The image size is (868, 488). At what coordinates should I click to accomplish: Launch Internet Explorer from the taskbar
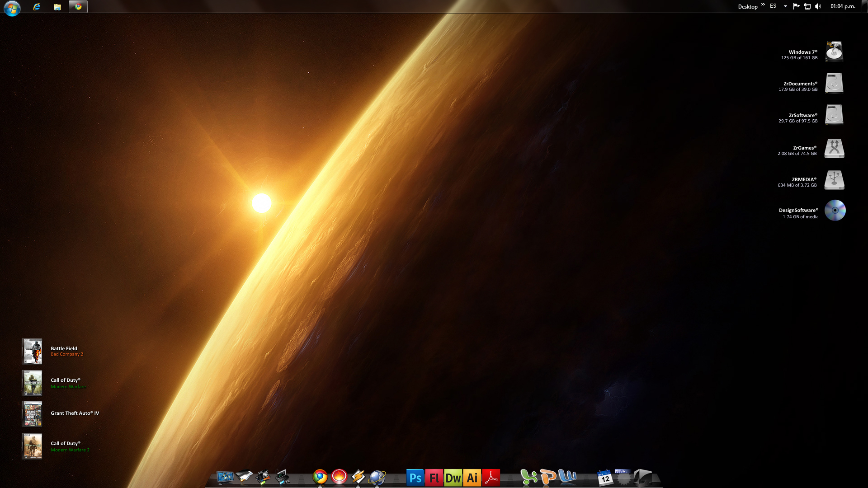tap(37, 7)
